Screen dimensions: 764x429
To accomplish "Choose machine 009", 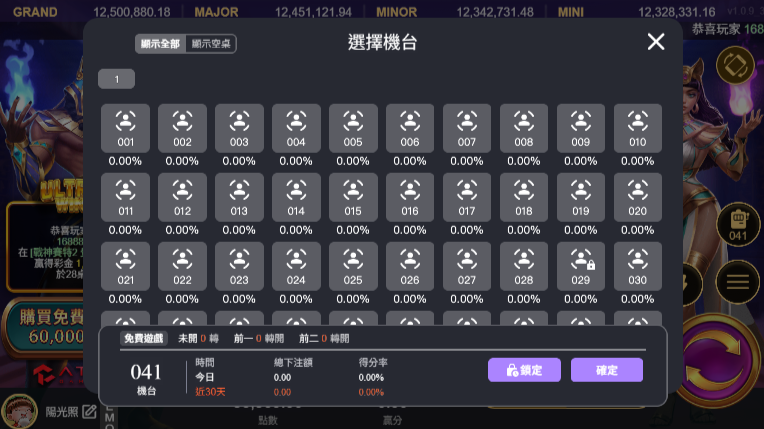I will point(581,128).
